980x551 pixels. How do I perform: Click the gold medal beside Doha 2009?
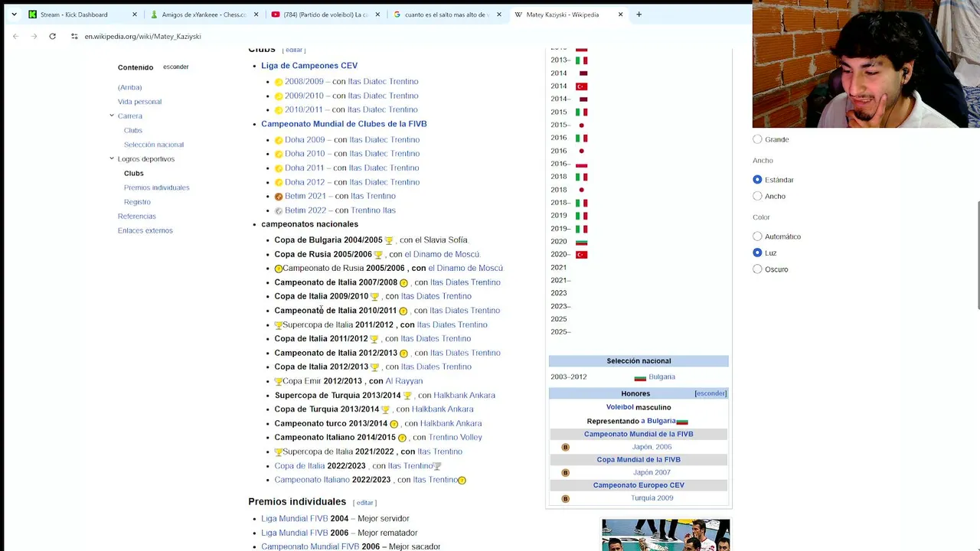279,140
